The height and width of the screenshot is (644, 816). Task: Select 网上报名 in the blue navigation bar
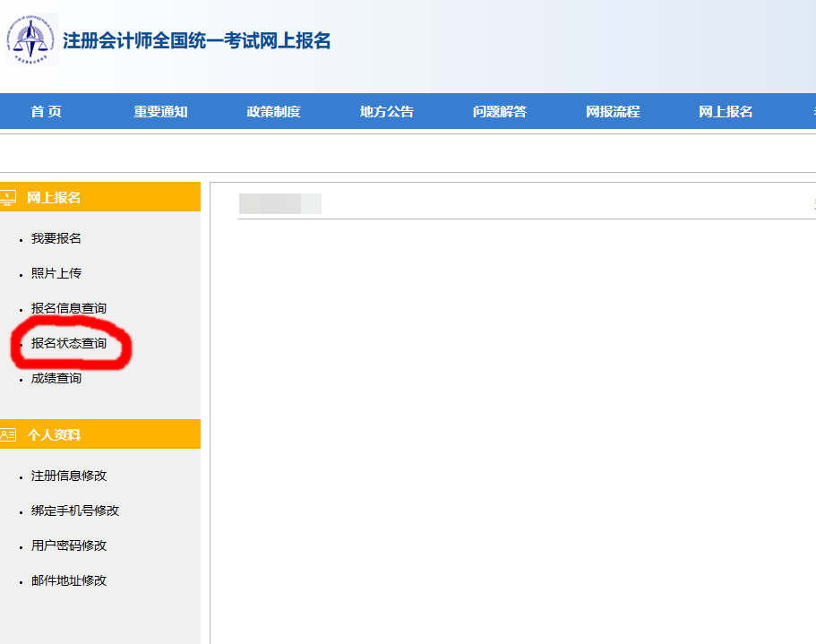[x=726, y=112]
